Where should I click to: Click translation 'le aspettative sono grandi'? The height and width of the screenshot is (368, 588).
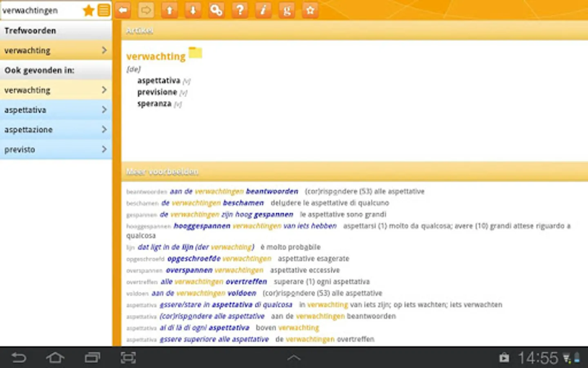(x=343, y=214)
